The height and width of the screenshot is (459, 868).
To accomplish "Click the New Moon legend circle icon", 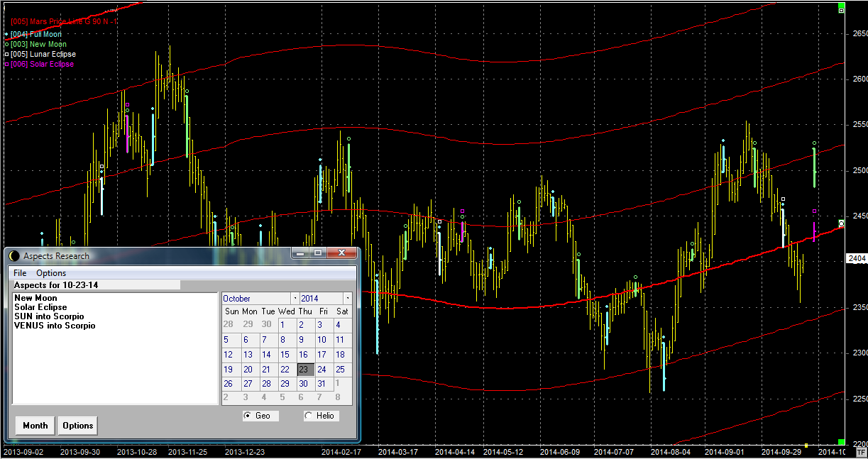I will coord(6,44).
